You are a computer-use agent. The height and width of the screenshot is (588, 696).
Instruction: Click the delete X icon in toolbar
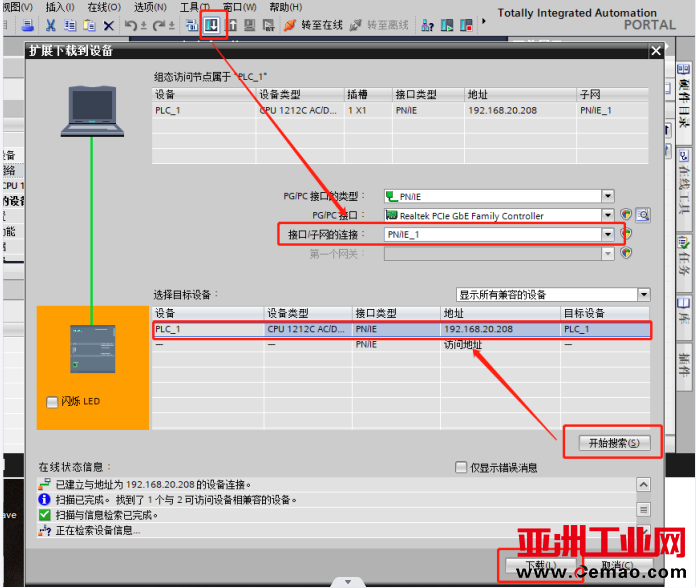point(108,25)
